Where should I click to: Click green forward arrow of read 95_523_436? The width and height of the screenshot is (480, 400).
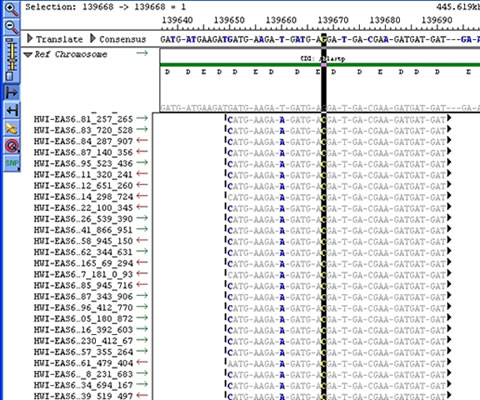[142, 162]
